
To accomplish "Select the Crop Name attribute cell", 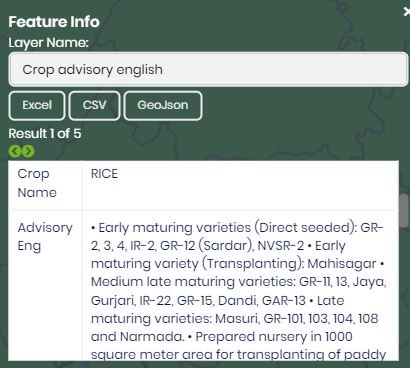I will (45, 184).
